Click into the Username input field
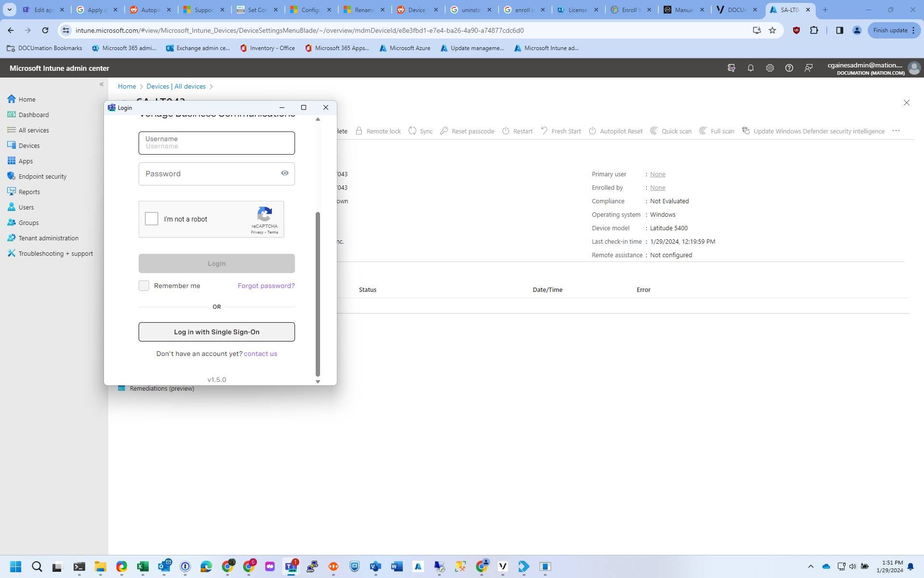 click(217, 144)
